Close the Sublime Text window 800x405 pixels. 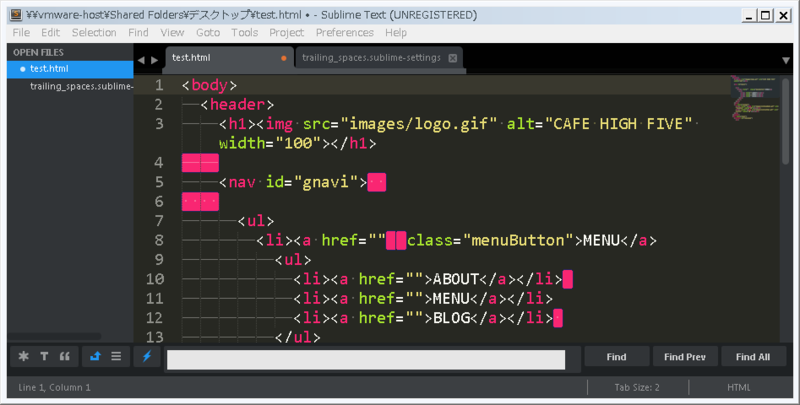783,15
